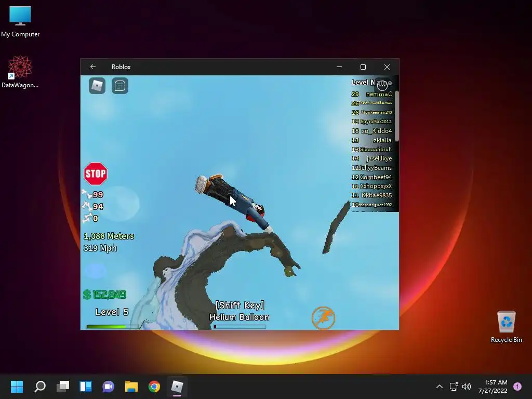Hit the red STOP sign button
532x399 pixels.
96,174
